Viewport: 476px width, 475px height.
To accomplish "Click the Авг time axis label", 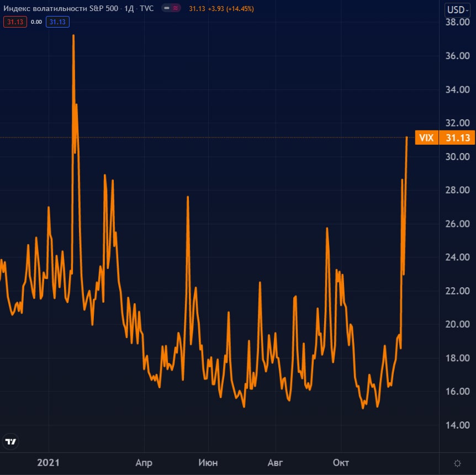I will (x=275, y=462).
